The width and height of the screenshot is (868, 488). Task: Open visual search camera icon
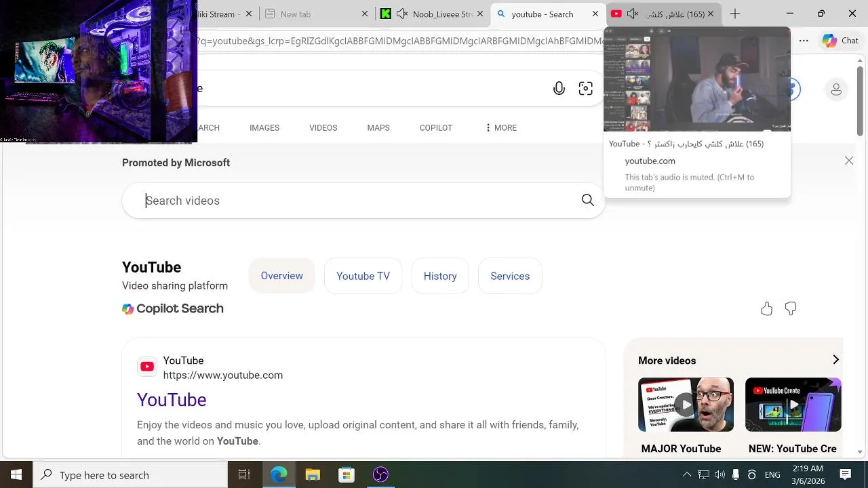coord(586,88)
